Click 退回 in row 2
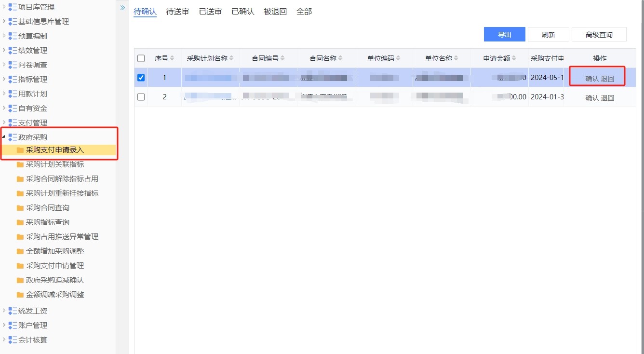 (x=608, y=98)
